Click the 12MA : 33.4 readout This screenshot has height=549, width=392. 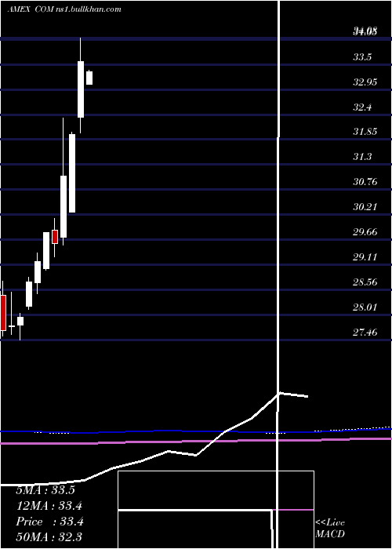[x=49, y=506]
